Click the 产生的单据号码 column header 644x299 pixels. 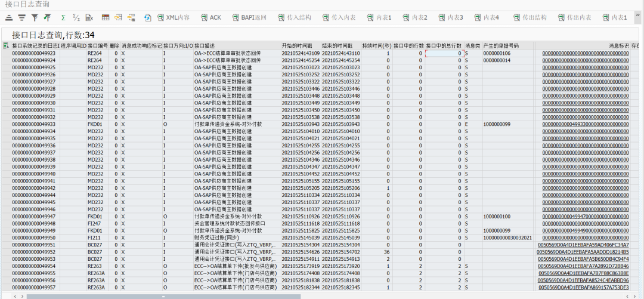pos(507,45)
